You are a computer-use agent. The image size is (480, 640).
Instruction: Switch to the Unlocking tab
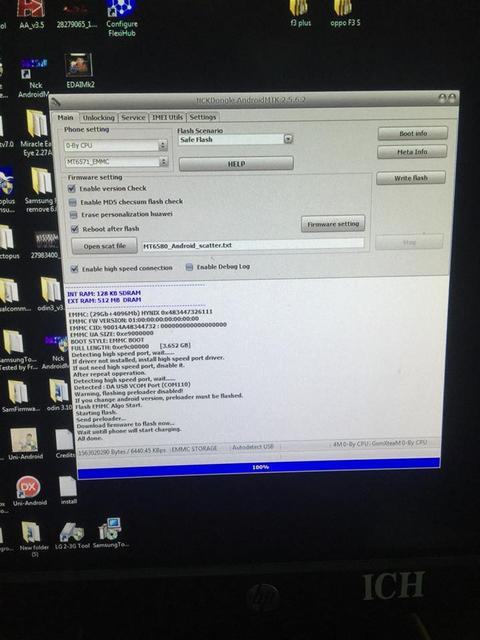click(98, 118)
